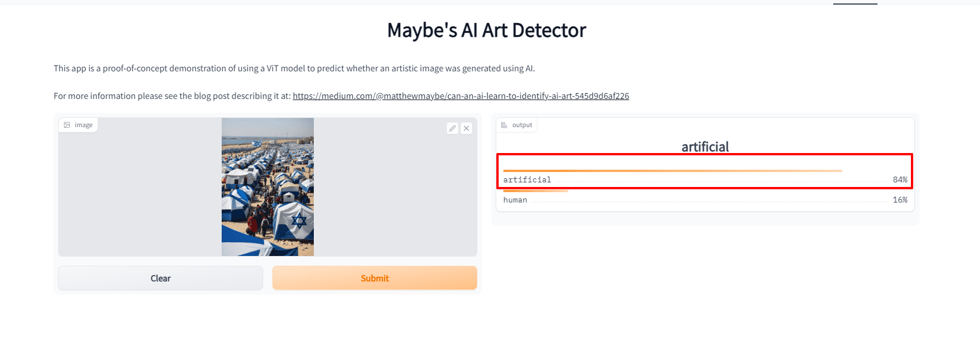The image size is (980, 363).
Task: Select the human label in results
Action: point(515,200)
